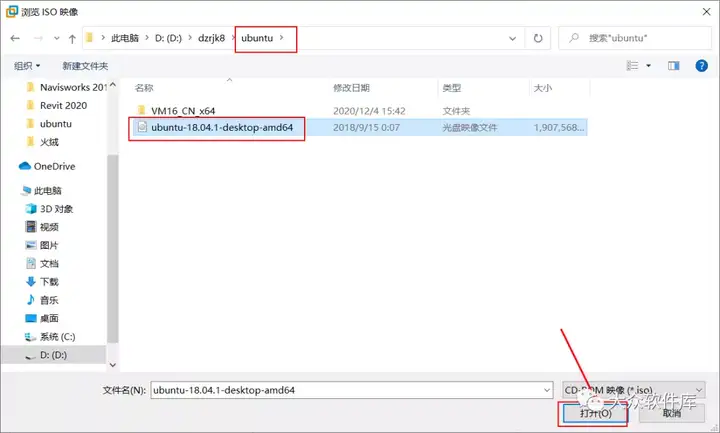Select ubuntu-18.04.1-desktop-amd64 ISO file

(222, 128)
